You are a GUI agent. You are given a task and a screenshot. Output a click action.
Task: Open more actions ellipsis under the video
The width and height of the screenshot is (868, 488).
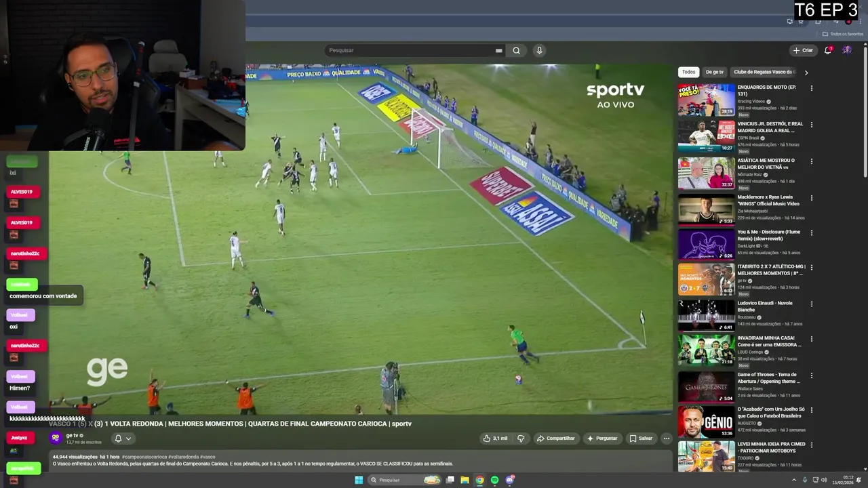pyautogui.click(x=666, y=439)
